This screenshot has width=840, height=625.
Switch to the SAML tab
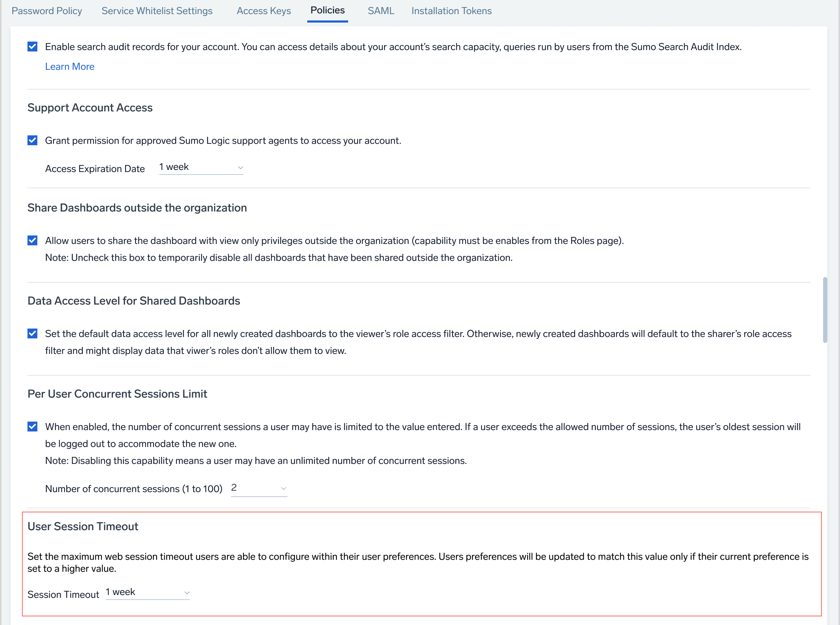click(x=381, y=11)
